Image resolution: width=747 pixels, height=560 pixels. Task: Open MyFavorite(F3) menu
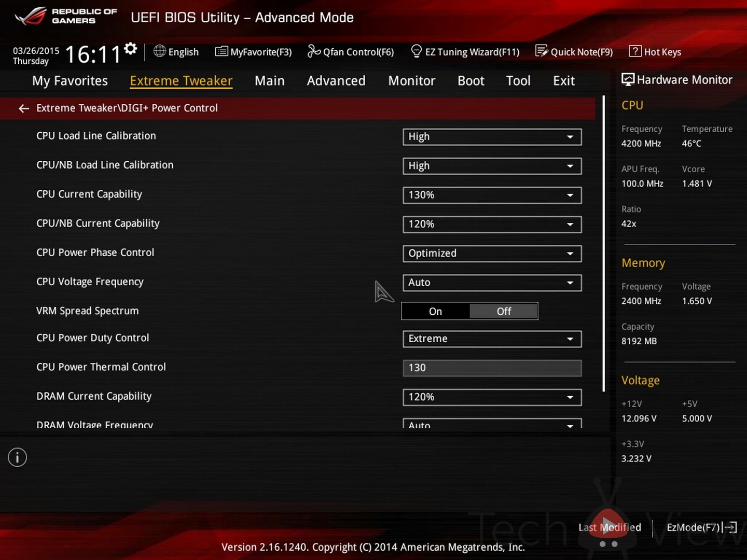coord(254,52)
